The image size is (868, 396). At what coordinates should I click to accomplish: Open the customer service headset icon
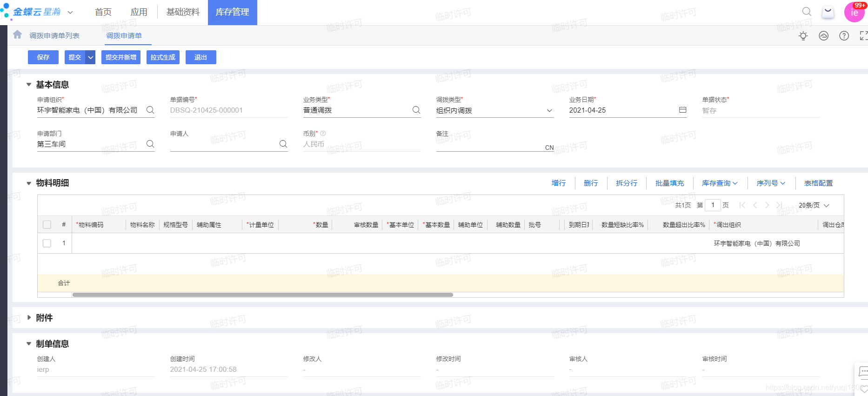824,36
